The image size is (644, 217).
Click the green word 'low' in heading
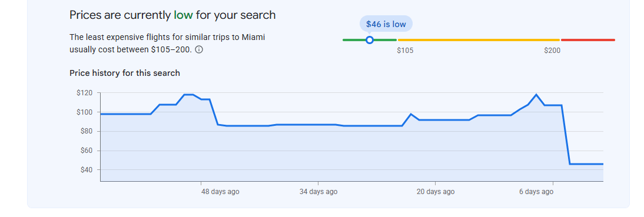[x=183, y=15]
